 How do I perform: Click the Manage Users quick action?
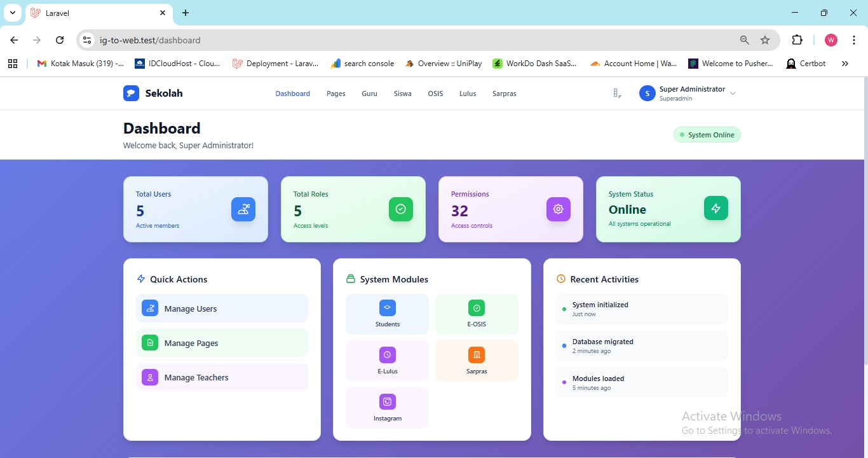[x=222, y=309]
